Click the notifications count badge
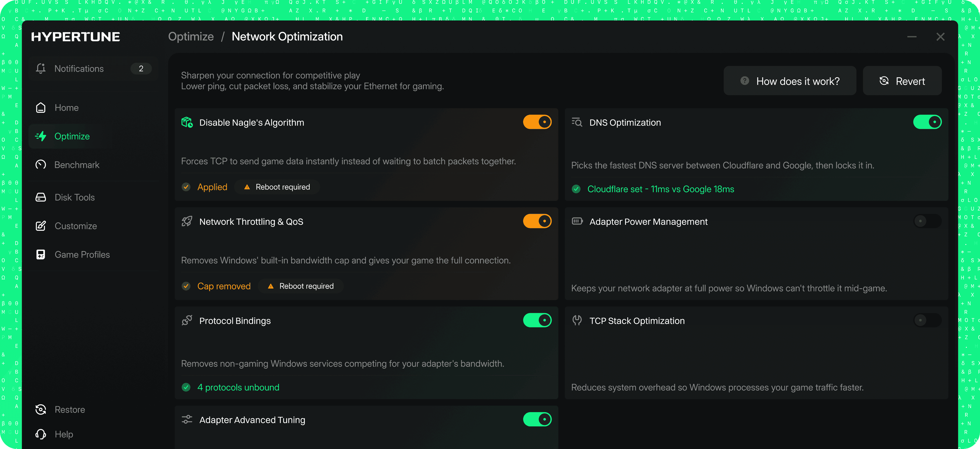The width and height of the screenshot is (980, 449). [x=141, y=68]
